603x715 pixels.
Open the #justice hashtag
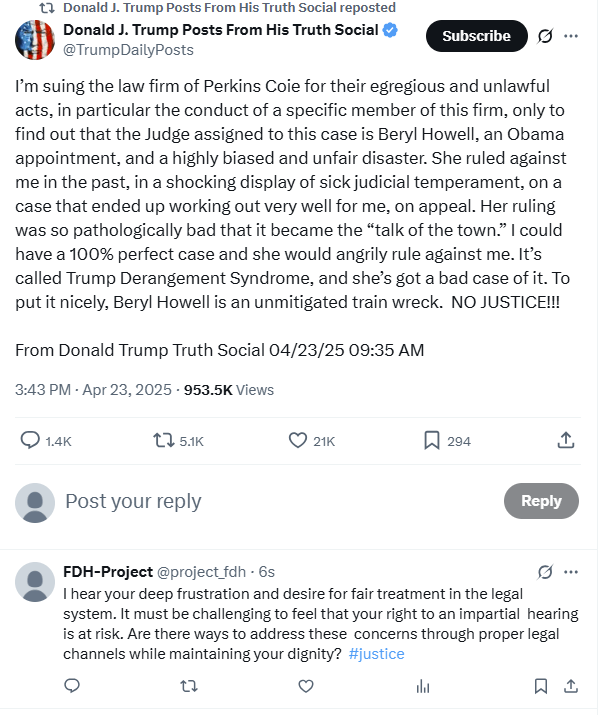(x=377, y=653)
